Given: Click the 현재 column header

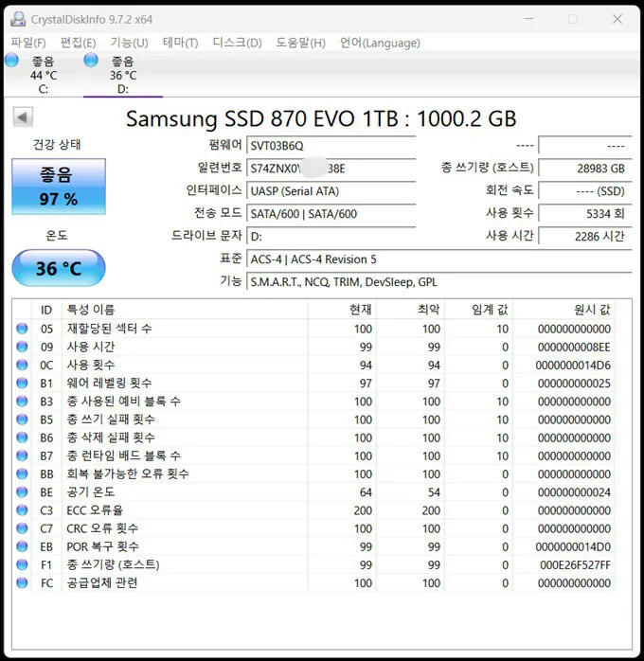Looking at the screenshot, I should click(x=342, y=310).
